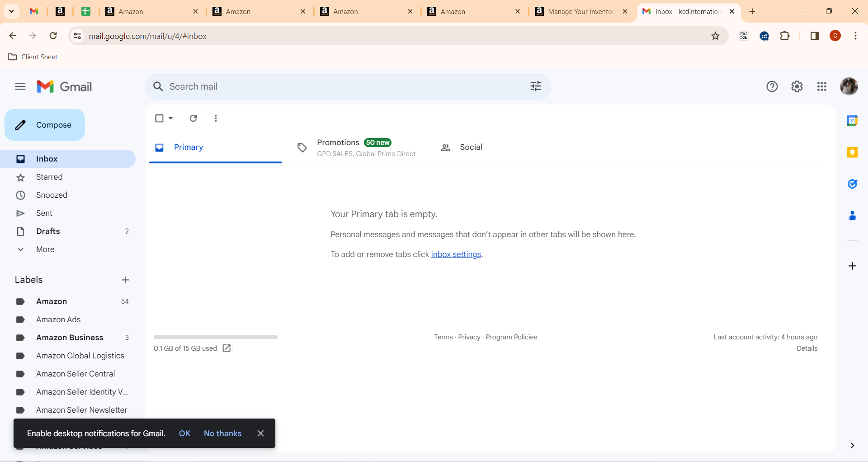Click the search magnifier icon
Image resolution: width=868 pixels, height=462 pixels.
click(158, 86)
